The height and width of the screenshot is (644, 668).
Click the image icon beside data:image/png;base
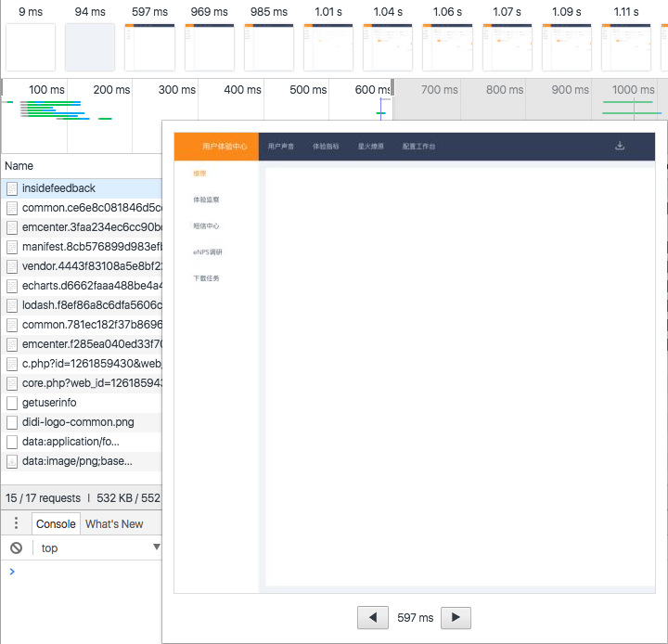pyautogui.click(x=12, y=461)
